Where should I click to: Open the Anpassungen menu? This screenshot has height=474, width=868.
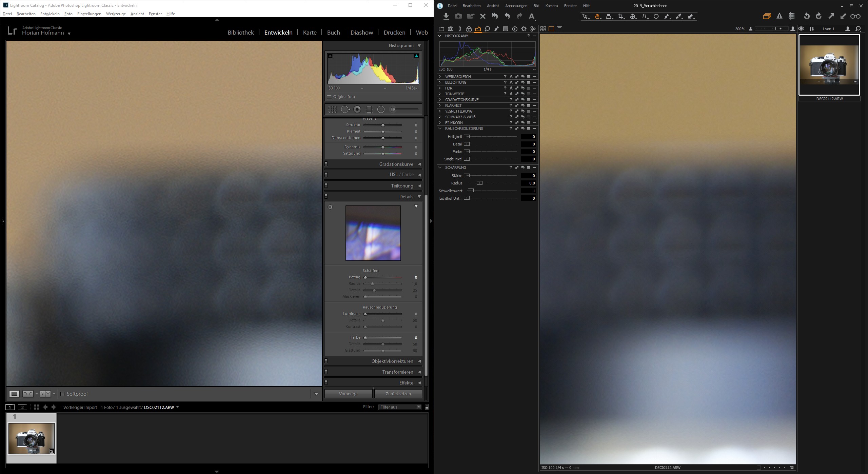coord(516,6)
